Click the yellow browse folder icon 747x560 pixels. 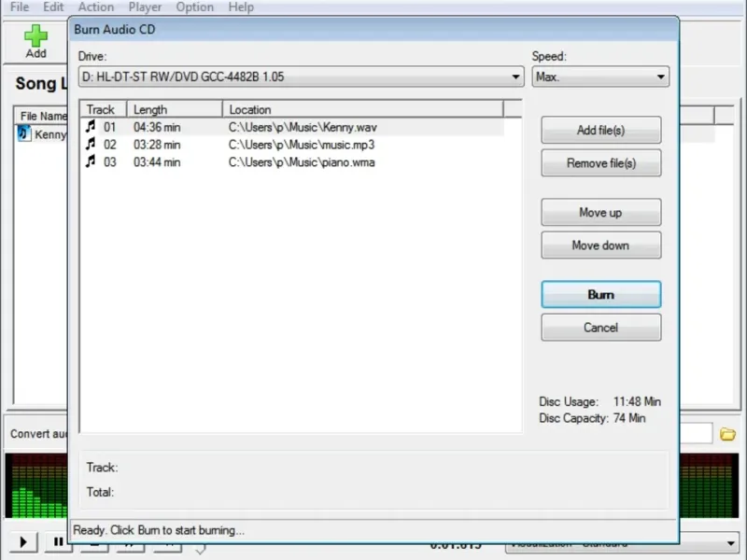click(727, 434)
